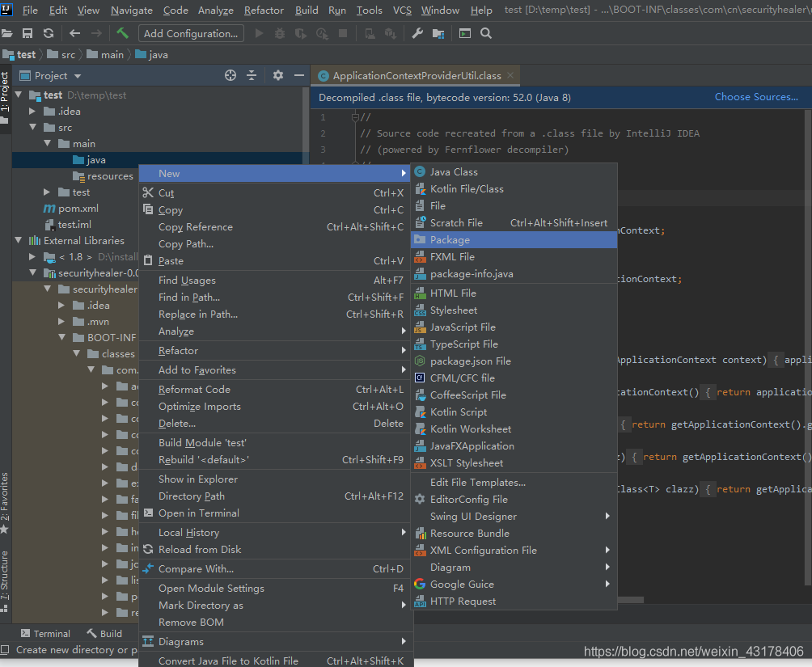Expand Mark Directory as submenu
The height and width of the screenshot is (667, 812).
tap(274, 606)
